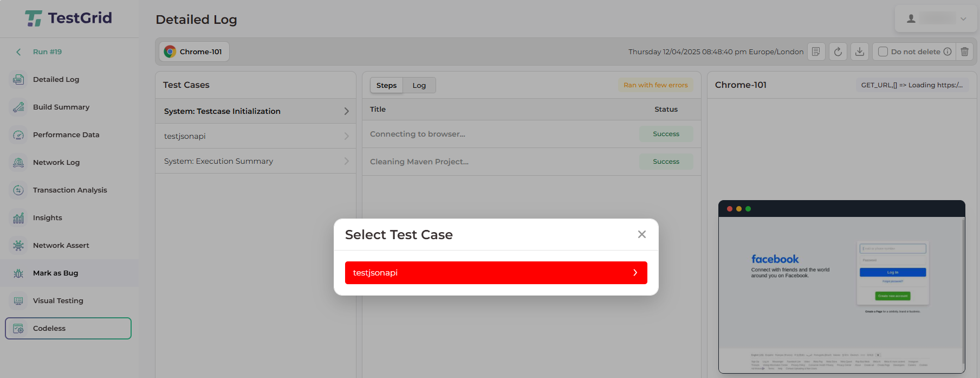Click the notes icon in top toolbar
Image resolution: width=980 pixels, height=378 pixels.
[816, 52]
